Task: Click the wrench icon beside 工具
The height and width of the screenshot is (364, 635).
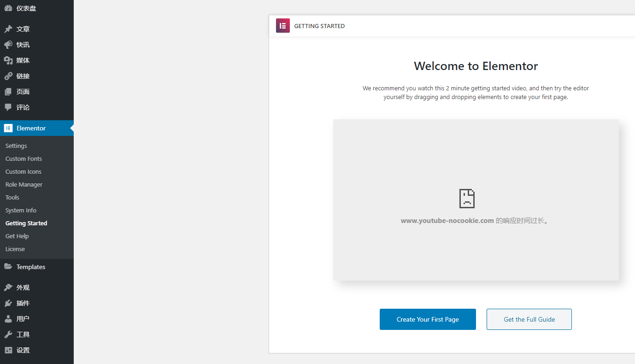Action: pos(8,335)
